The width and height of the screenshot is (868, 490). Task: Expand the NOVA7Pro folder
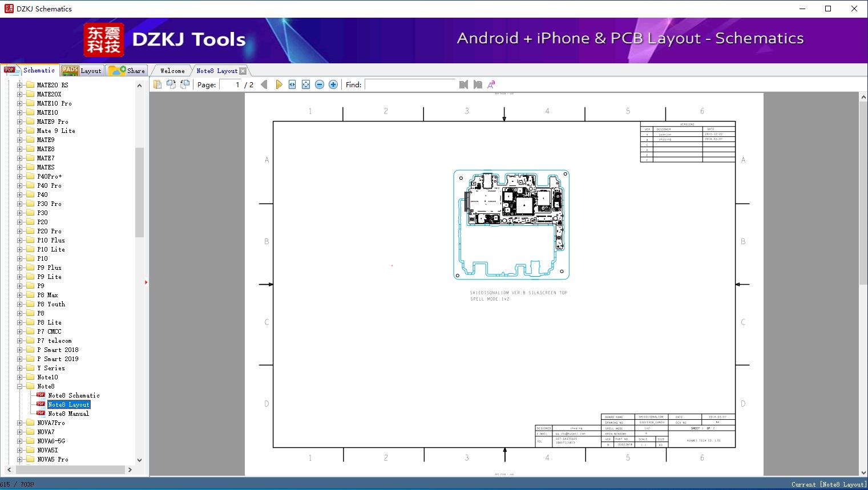[19, 423]
